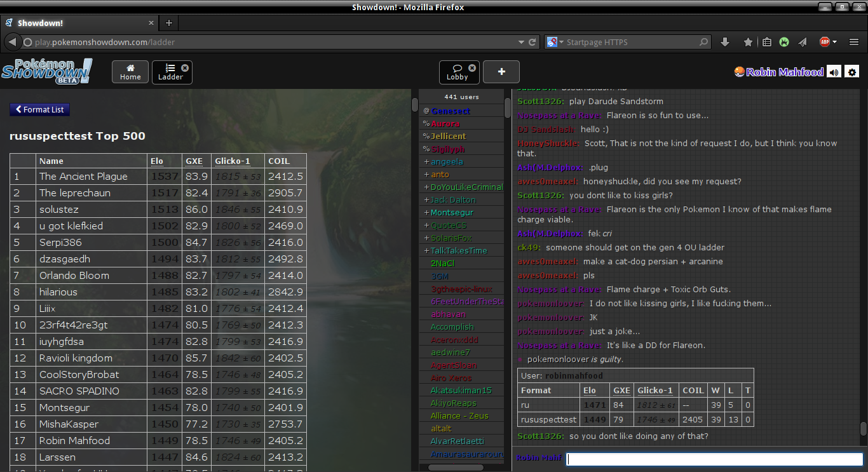868x472 pixels.
Task: Click the chat message input field
Action: [x=714, y=459]
